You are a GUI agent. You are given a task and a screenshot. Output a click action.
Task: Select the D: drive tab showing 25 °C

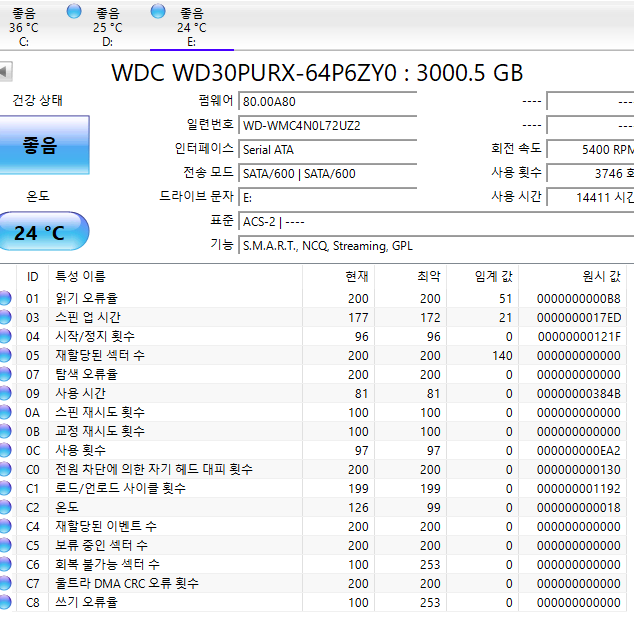(x=108, y=27)
